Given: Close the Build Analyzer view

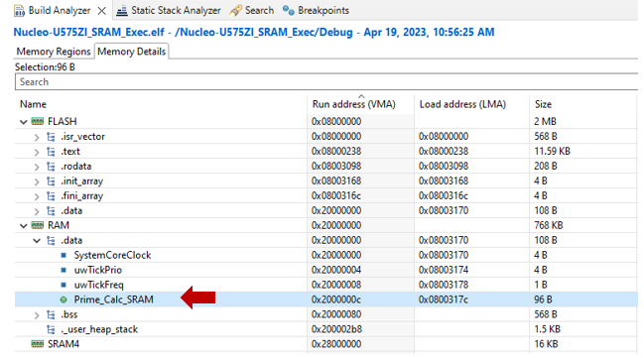Looking at the screenshot, I should pyautogui.click(x=101, y=11).
